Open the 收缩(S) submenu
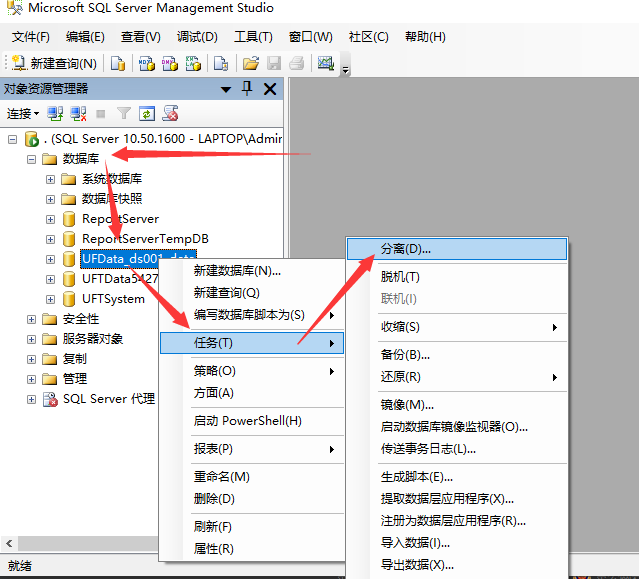 click(x=457, y=327)
